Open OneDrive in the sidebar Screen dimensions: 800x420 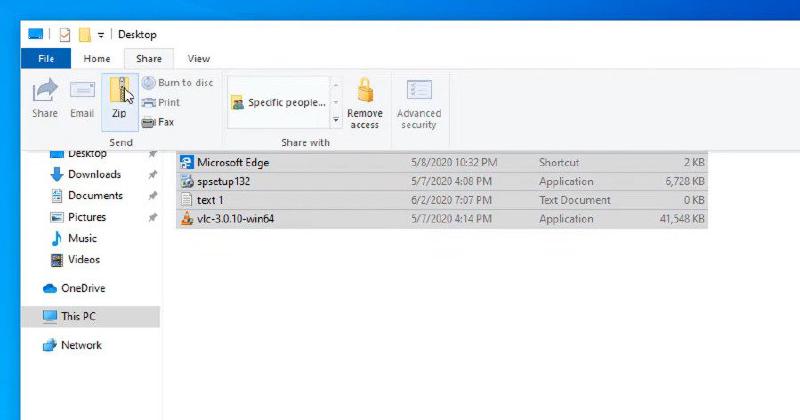(82, 288)
